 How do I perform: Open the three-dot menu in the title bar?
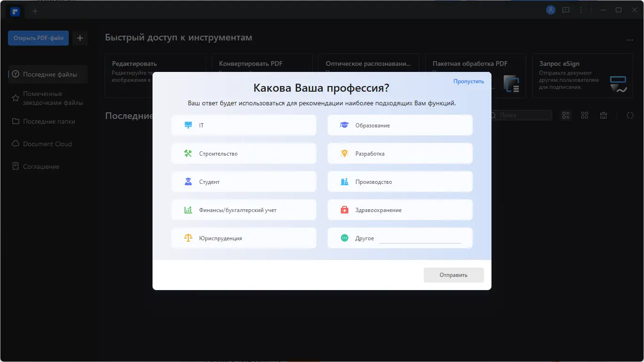pos(581,9)
